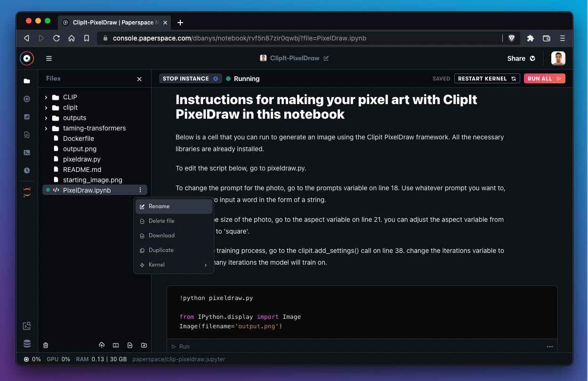
Task: Click the open book icon in Files panel
Action: coord(116,345)
